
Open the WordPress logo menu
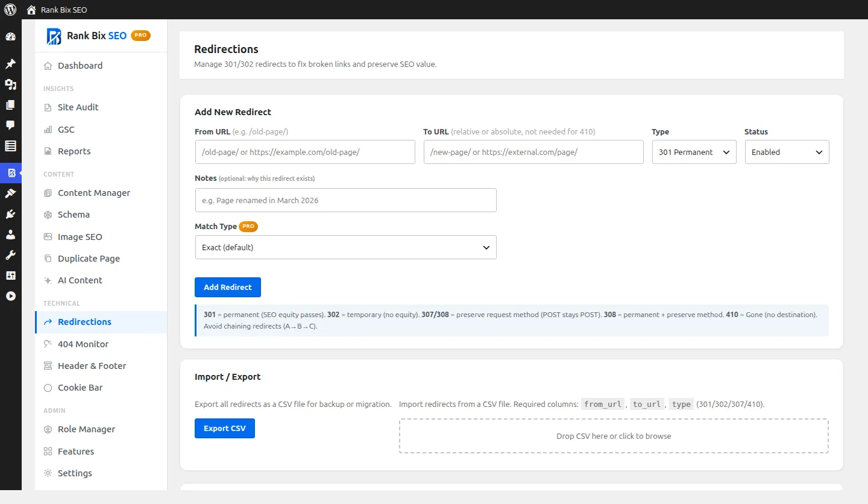(10, 10)
